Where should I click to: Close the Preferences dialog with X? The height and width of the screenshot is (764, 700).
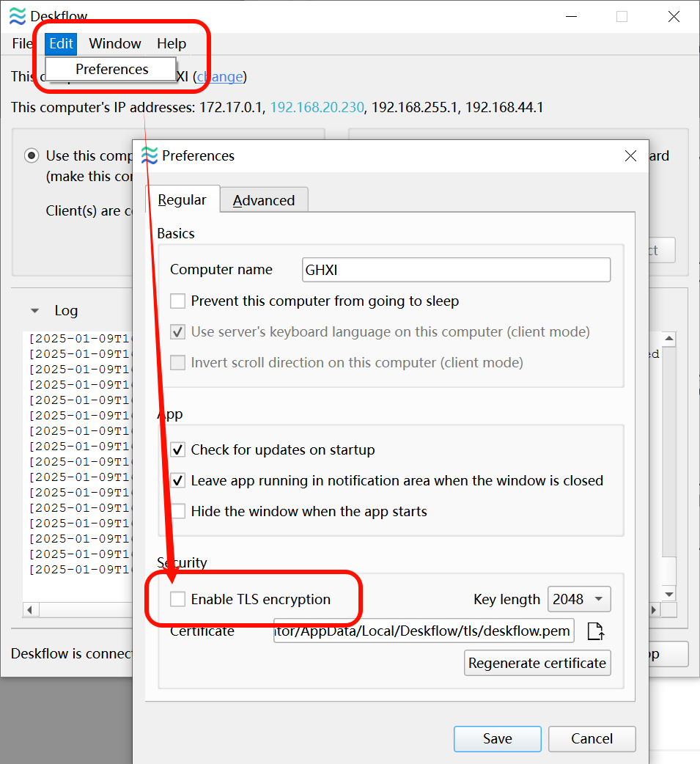pyautogui.click(x=630, y=156)
